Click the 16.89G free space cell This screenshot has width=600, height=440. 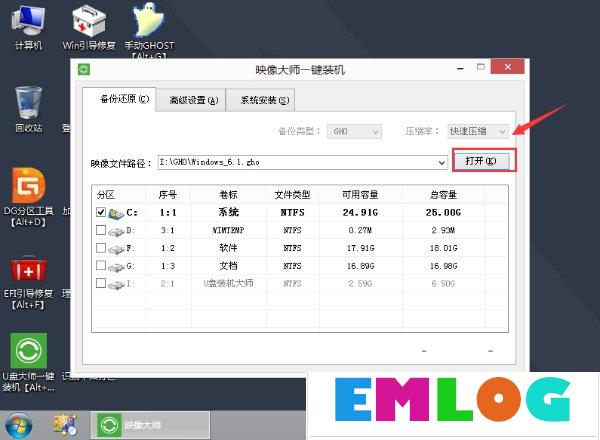[x=360, y=266]
